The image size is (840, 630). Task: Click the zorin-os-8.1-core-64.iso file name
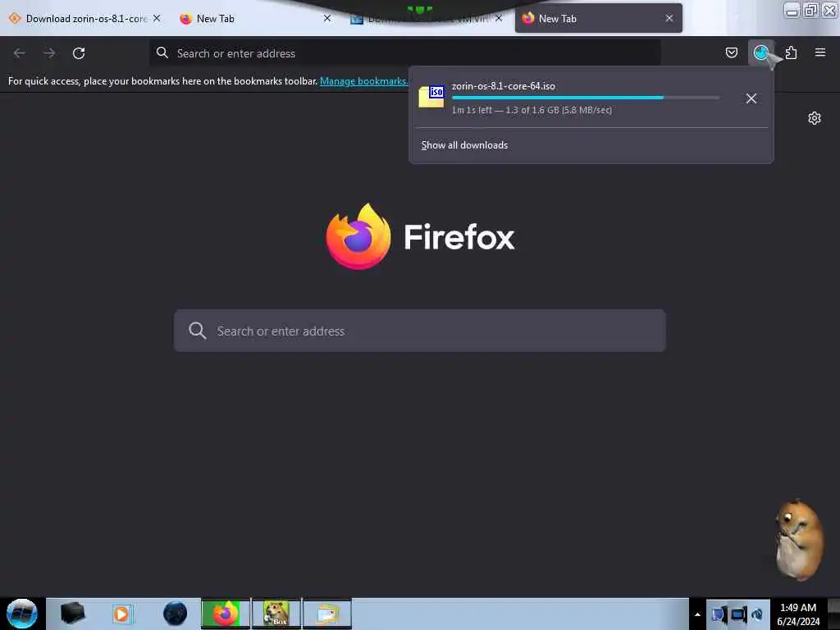coord(503,85)
